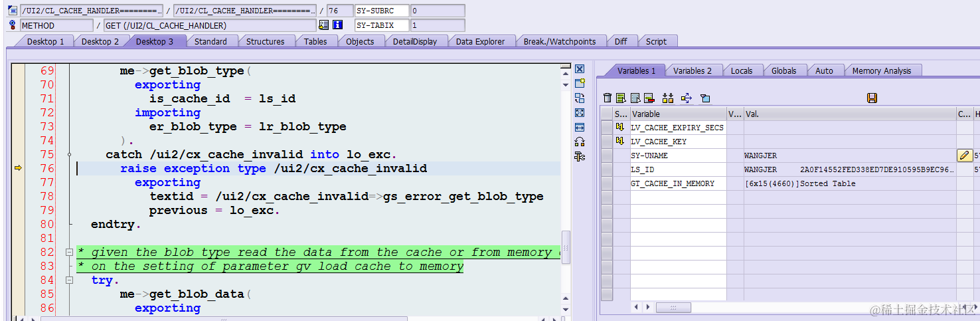980x321 pixels.
Task: Click the '[6x15(4660)]Sorted Table' value
Action: 800,183
